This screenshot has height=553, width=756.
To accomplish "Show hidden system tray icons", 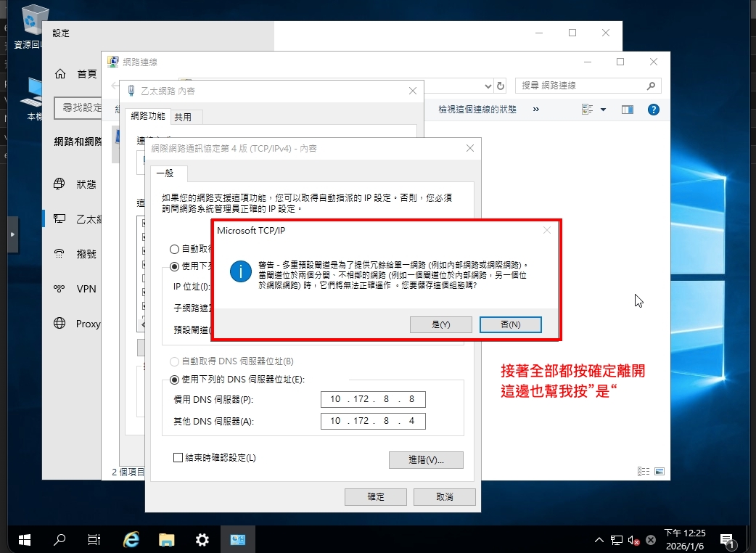I will pos(599,540).
